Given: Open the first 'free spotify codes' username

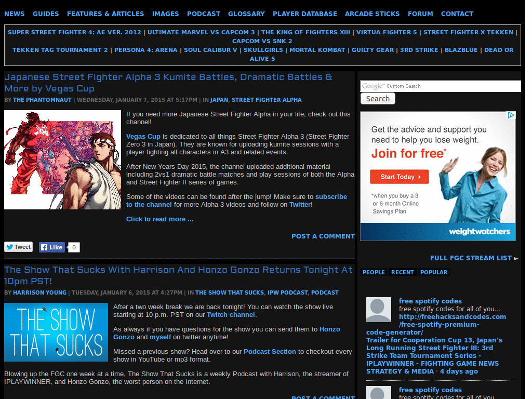Looking at the screenshot, I should (x=430, y=301).
